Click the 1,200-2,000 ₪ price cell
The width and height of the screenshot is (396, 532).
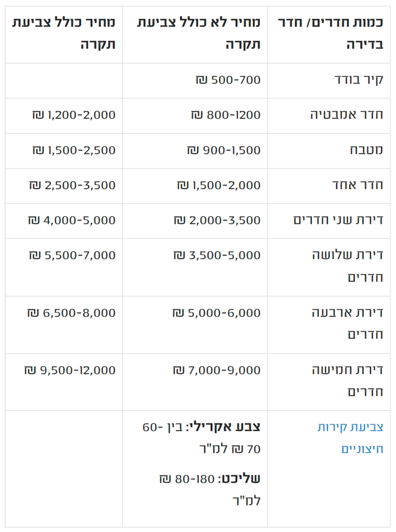pyautogui.click(x=74, y=115)
